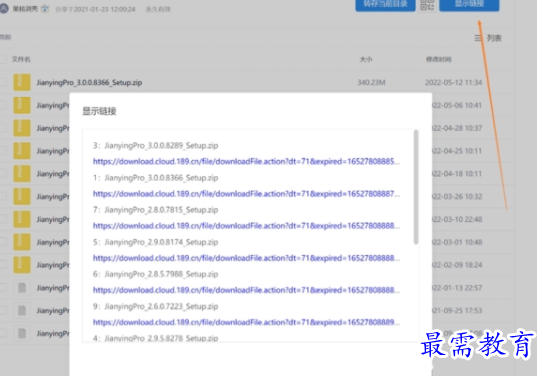Tick checkbox of the 05-06 10:41 row
The image size is (542, 376).
tap(3, 105)
